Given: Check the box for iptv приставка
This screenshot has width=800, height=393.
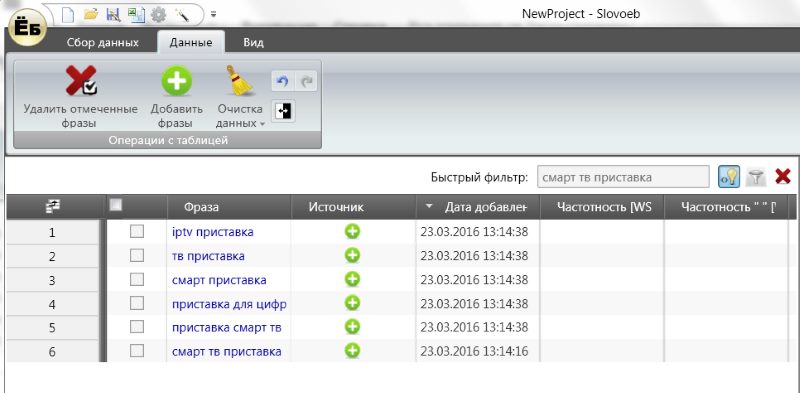Looking at the screenshot, I should pos(137,232).
